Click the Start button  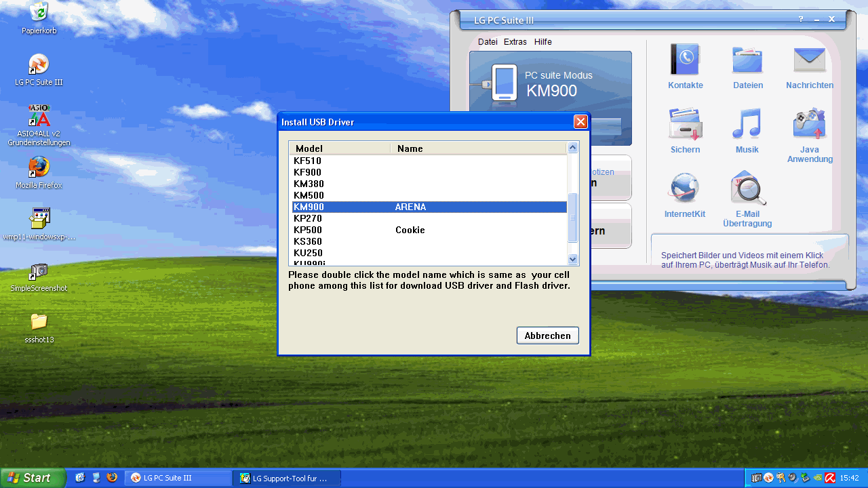(x=33, y=478)
